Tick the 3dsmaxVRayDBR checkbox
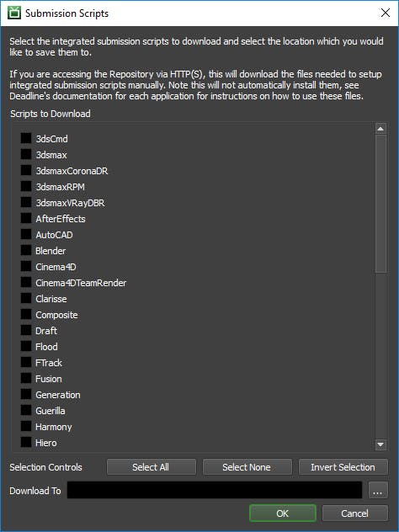The image size is (399, 532). (26, 202)
